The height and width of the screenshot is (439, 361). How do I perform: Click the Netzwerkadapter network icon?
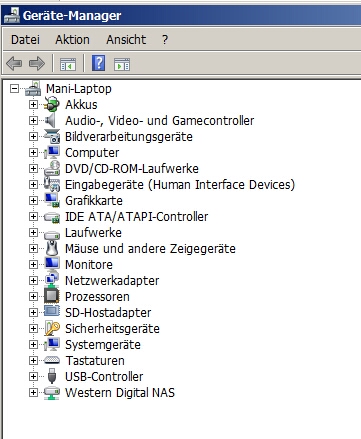tap(52, 280)
